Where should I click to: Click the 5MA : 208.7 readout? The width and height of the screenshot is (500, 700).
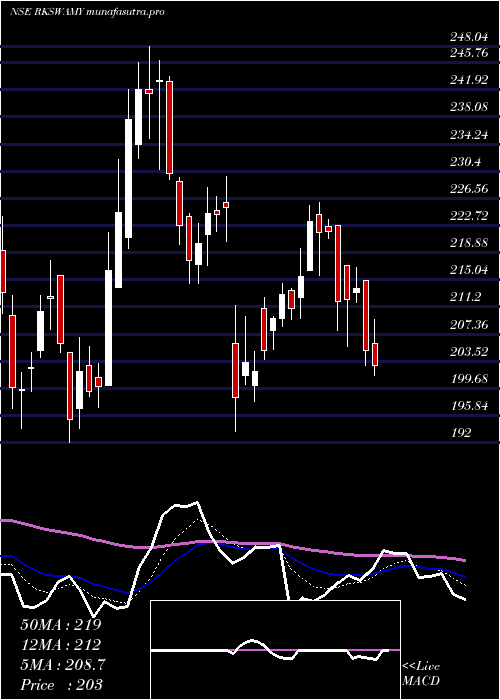63,665
